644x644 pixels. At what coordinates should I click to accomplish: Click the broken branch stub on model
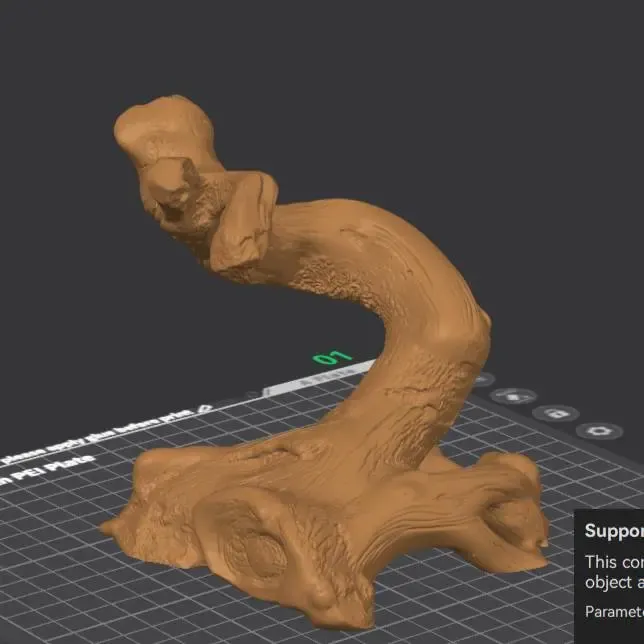(x=242, y=222)
